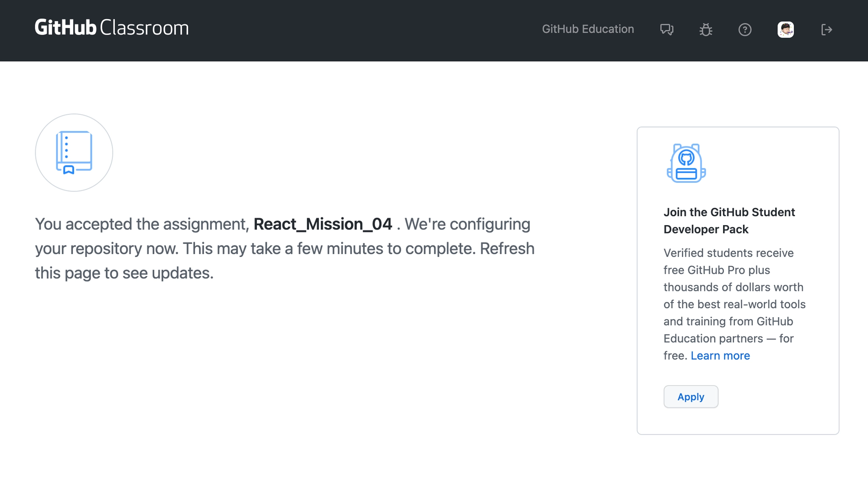Click the user profile avatar
Screen dimensions: 868x491
click(785, 29)
